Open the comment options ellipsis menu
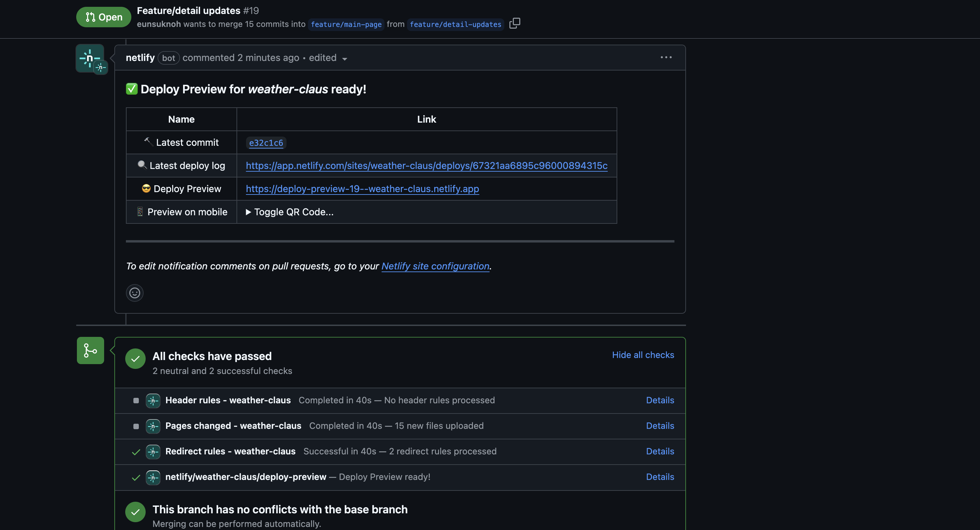Screen dimensions: 980x530 [666, 58]
